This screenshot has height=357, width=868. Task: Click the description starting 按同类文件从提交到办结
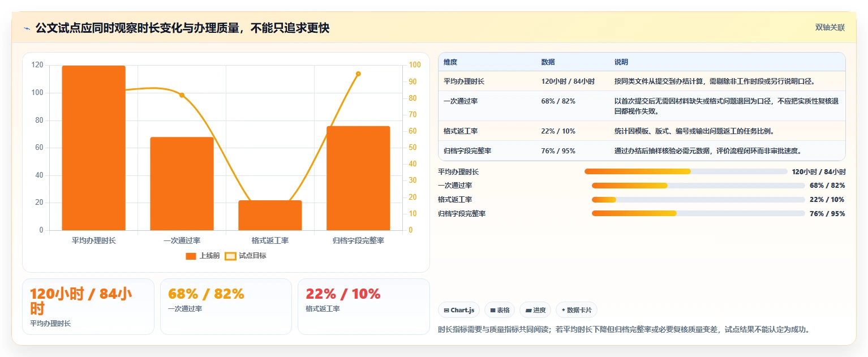(715, 81)
